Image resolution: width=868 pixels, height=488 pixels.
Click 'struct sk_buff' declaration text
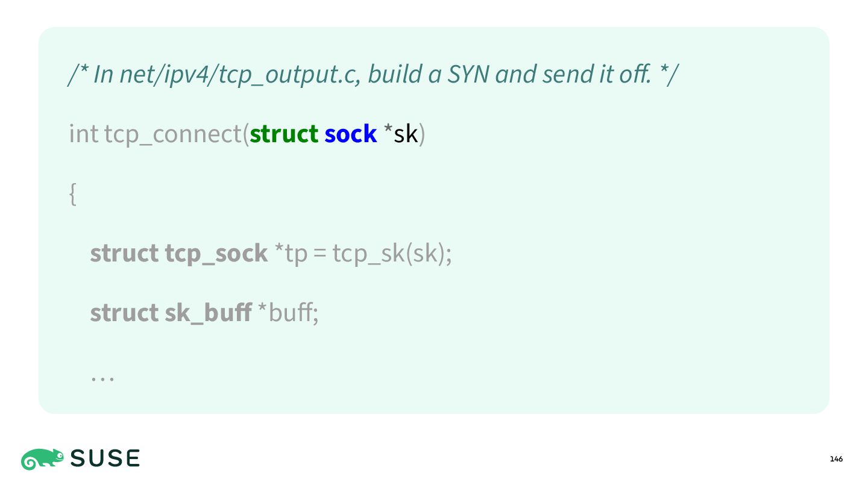[171, 313]
